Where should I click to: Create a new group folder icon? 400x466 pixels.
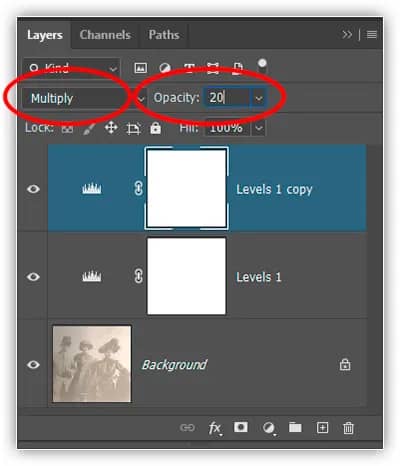pos(295,427)
